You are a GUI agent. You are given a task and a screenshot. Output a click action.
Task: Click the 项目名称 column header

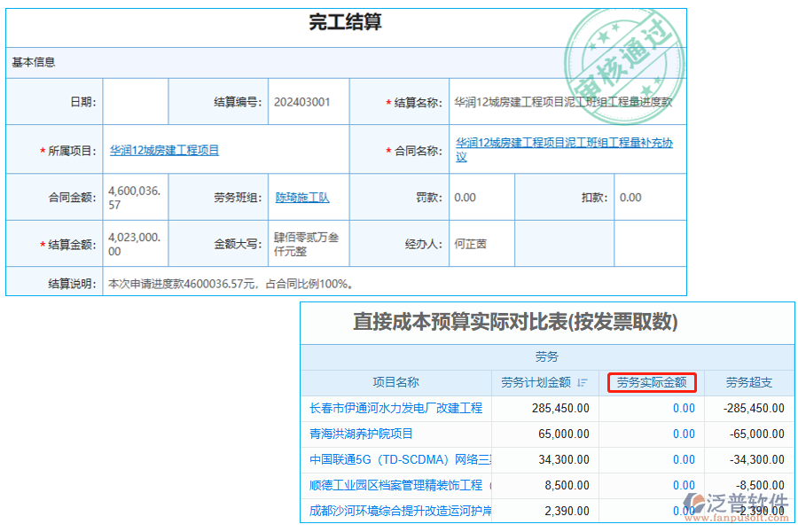395,382
